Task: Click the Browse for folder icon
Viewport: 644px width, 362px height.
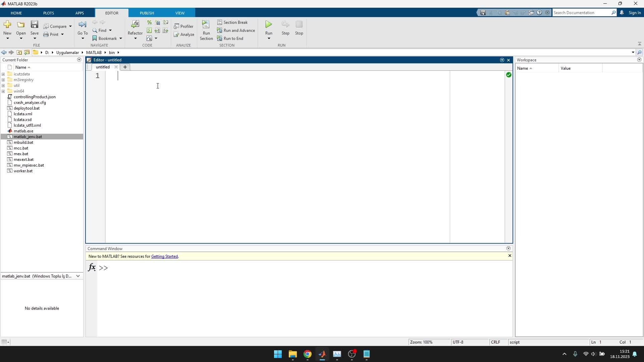Action: click(27, 53)
